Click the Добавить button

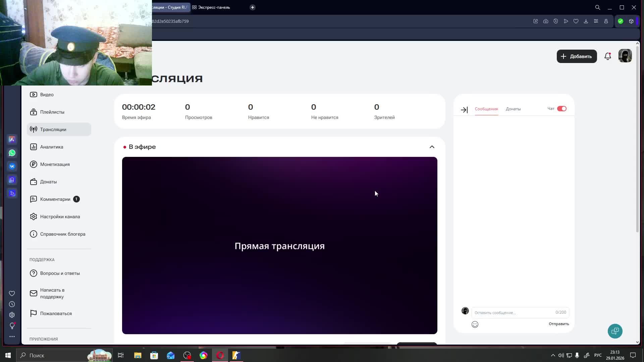point(577,56)
